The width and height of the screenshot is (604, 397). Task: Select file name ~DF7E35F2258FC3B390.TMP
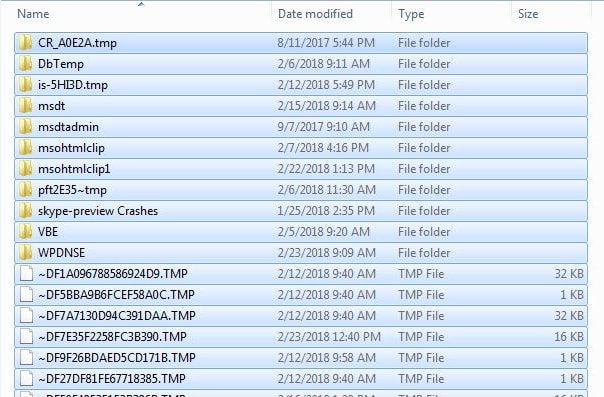coord(112,337)
